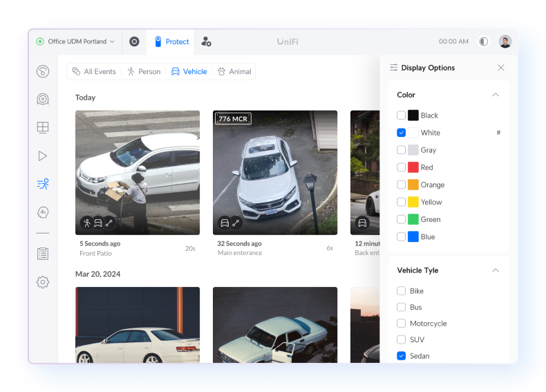Open the UniFi OS home circle icon
Image resolution: width=546 pixels, height=392 pixels.
point(134,41)
